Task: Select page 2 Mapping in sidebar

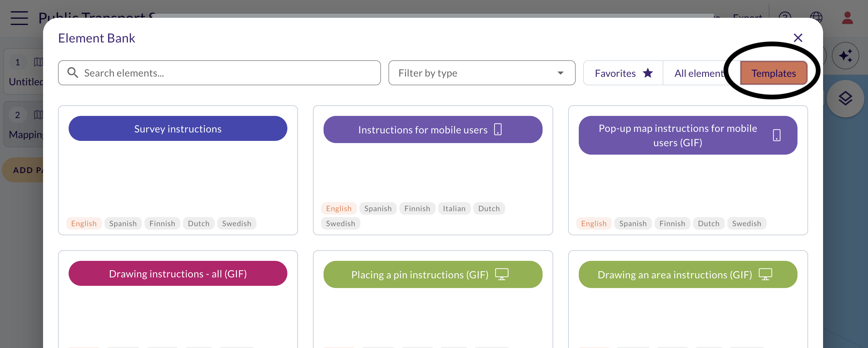Action: 24,124
